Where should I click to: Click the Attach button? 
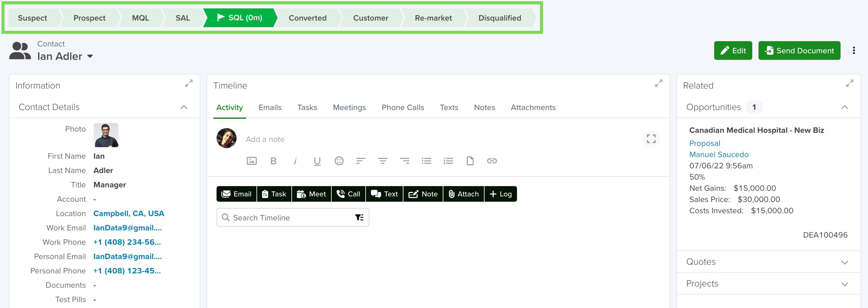click(464, 194)
